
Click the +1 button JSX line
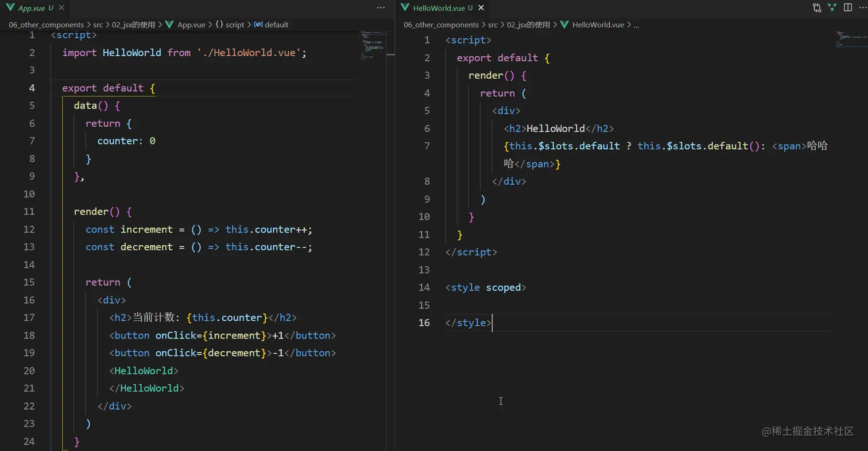click(x=223, y=336)
